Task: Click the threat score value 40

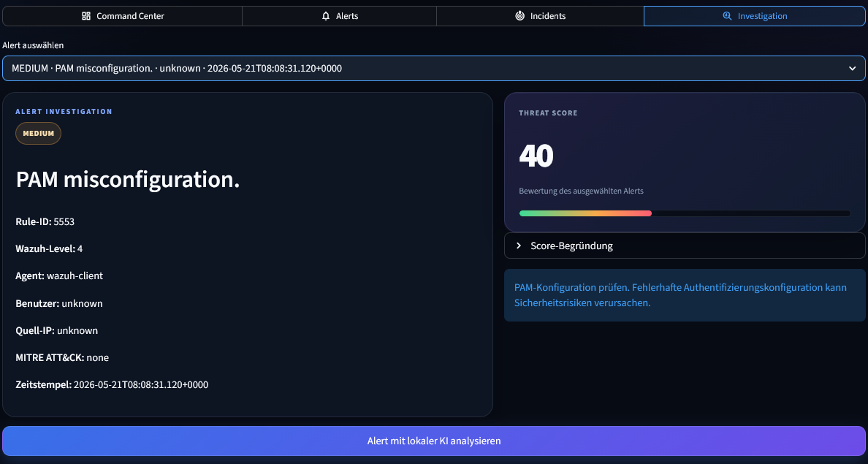Action: point(536,156)
